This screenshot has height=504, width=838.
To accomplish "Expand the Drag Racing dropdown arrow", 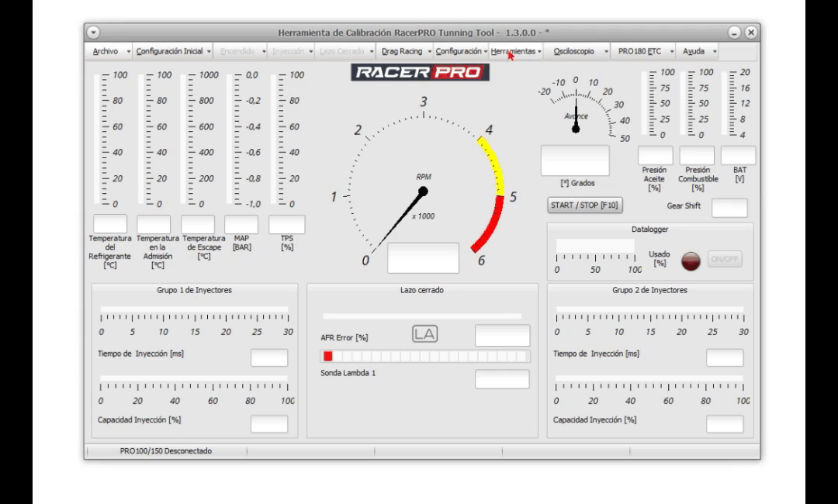I will click(x=429, y=52).
